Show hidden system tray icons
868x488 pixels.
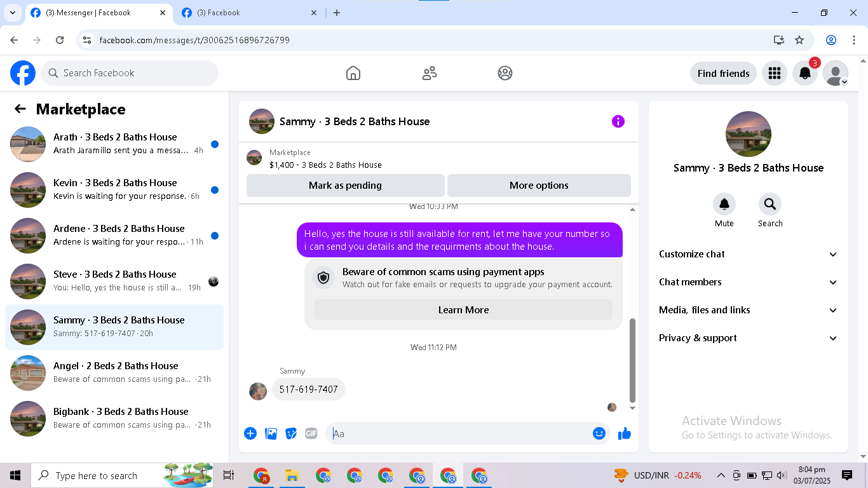click(x=721, y=475)
